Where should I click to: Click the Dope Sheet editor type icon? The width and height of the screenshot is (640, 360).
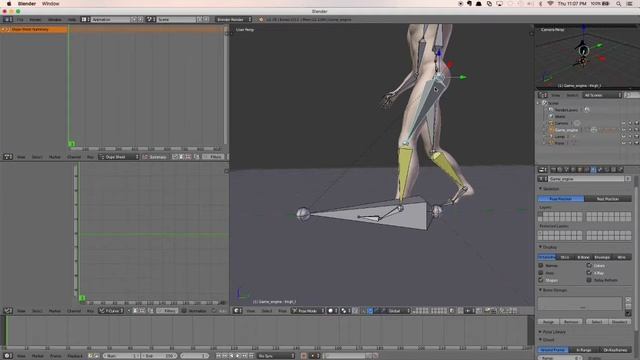pyautogui.click(x=8, y=157)
